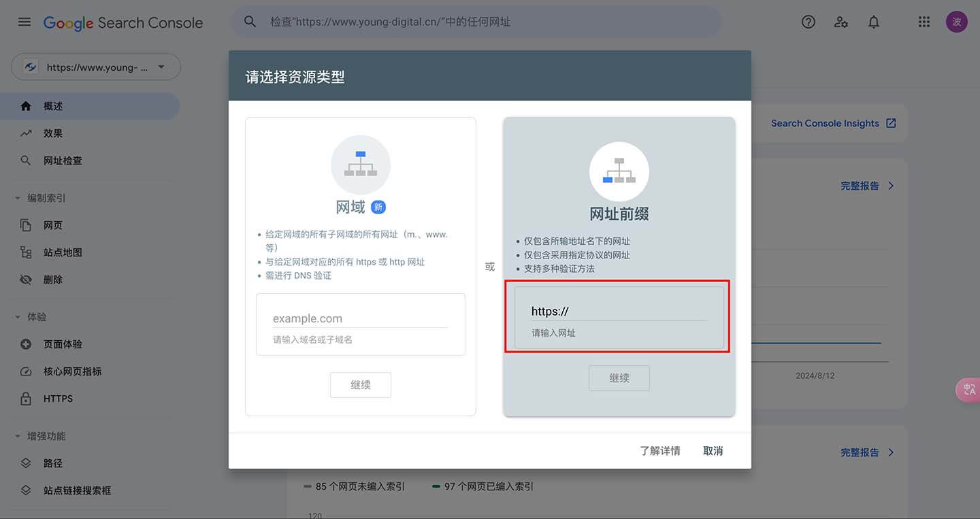980x519 pixels.
Task: Click the layers icon beside 站点链接搜索框
Action: tap(26, 490)
